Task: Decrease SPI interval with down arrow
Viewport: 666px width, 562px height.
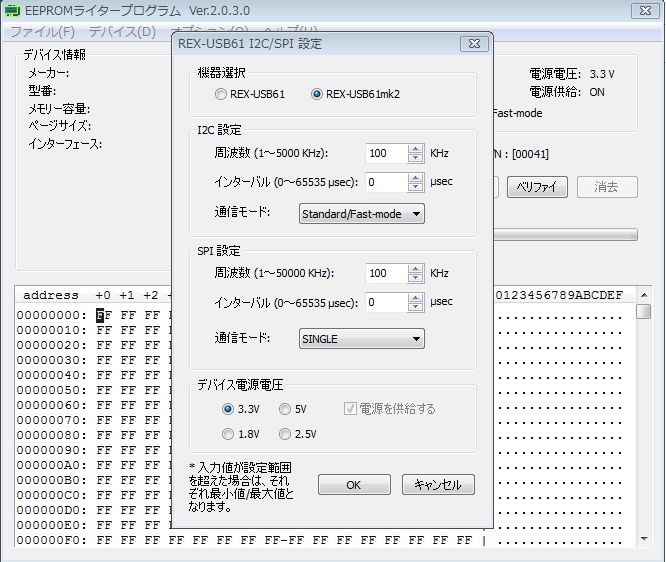Action: [x=415, y=307]
